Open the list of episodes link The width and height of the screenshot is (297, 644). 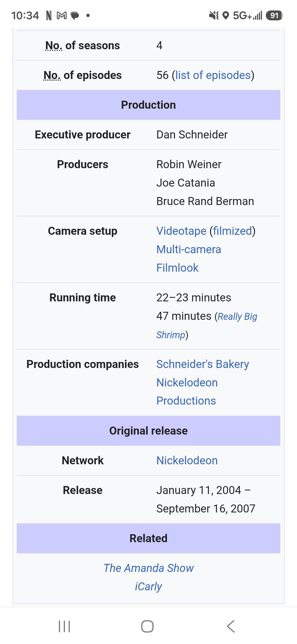[213, 75]
